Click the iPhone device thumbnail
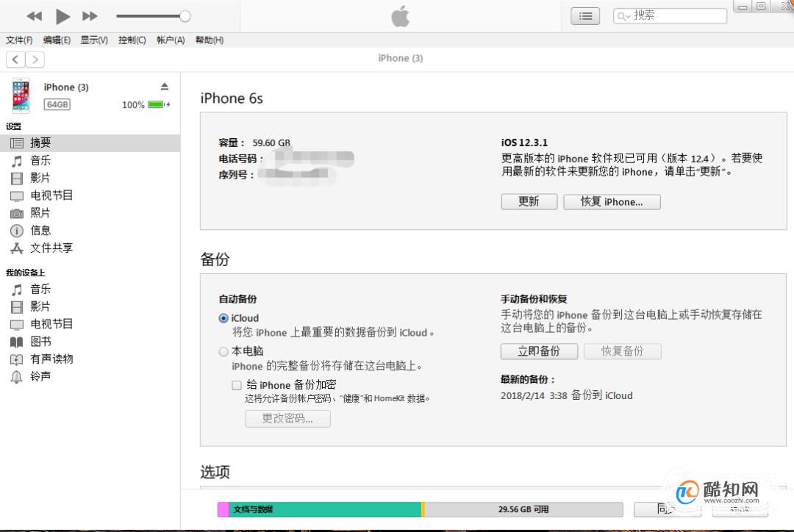 tap(21, 96)
